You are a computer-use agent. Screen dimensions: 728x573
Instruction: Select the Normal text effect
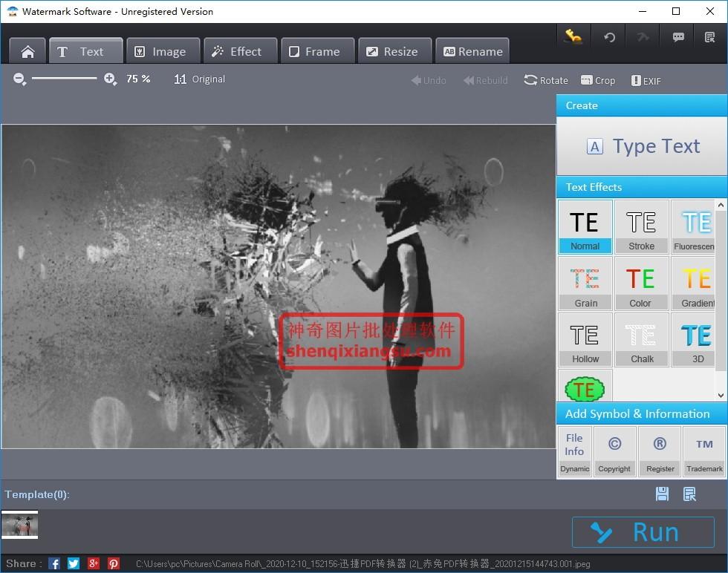point(585,227)
